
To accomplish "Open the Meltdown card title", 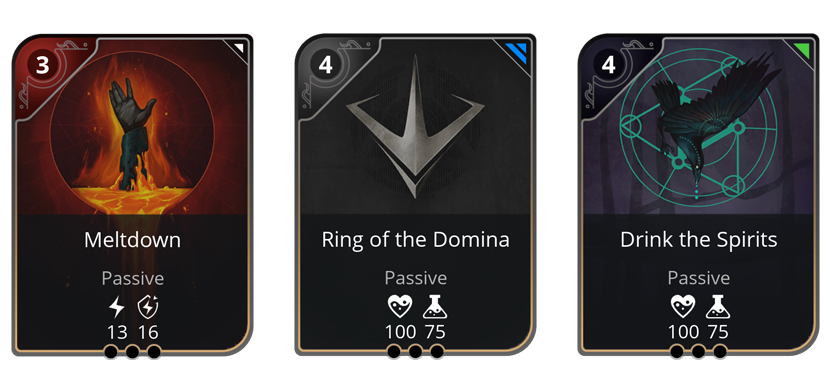I will pyautogui.click(x=132, y=240).
